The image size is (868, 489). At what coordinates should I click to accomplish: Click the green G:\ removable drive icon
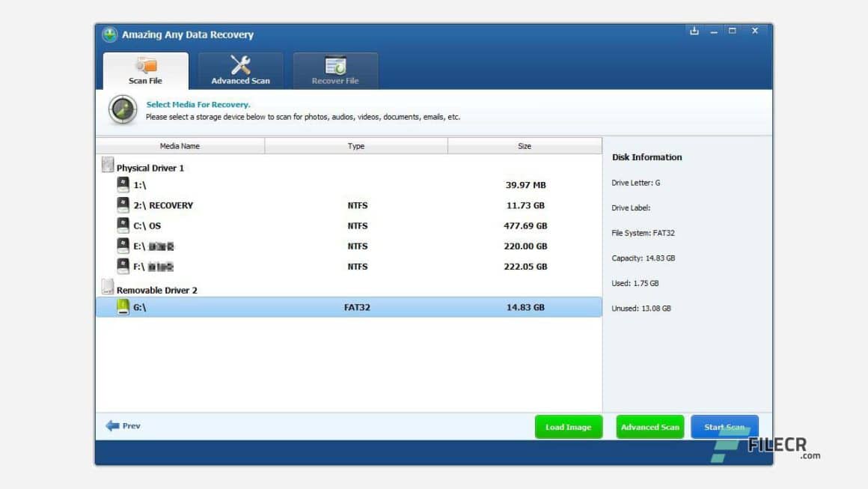tap(123, 307)
